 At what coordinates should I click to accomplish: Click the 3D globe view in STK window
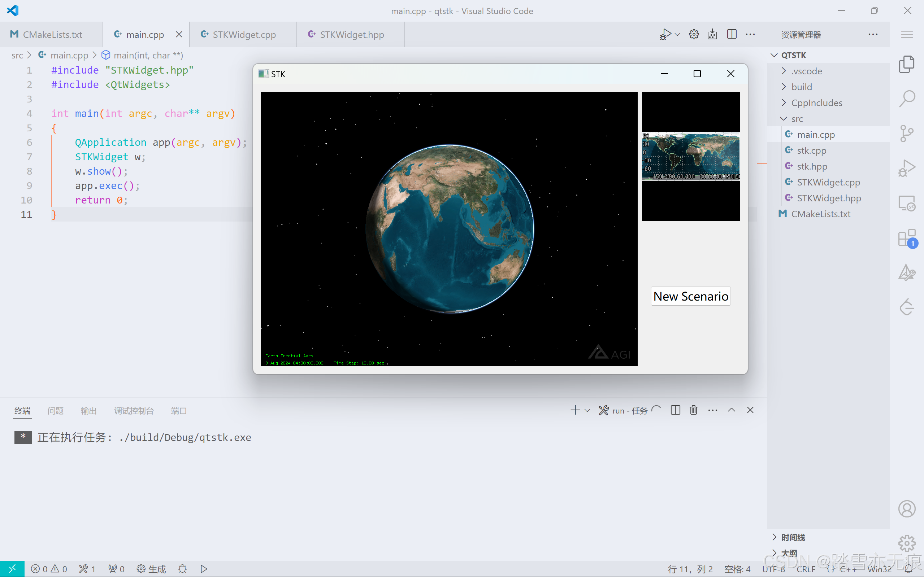449,229
